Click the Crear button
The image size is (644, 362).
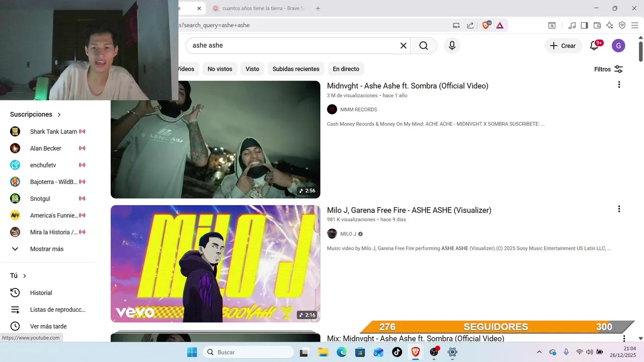[x=562, y=46]
